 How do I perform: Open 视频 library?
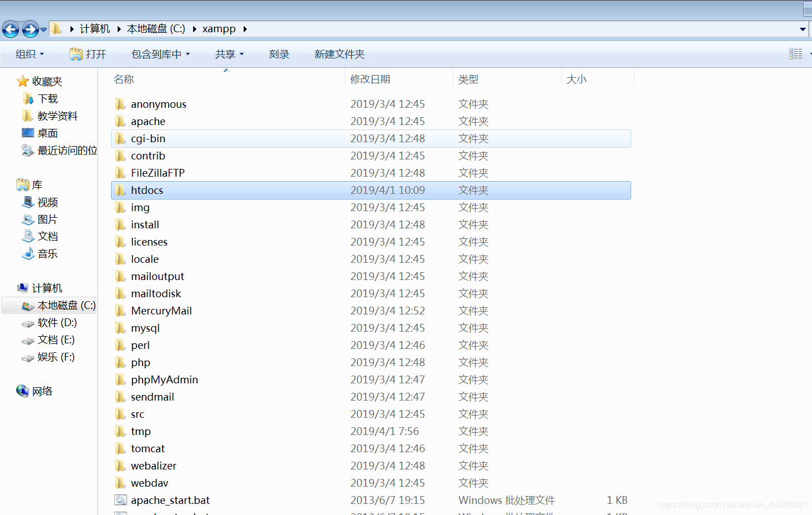click(40, 202)
